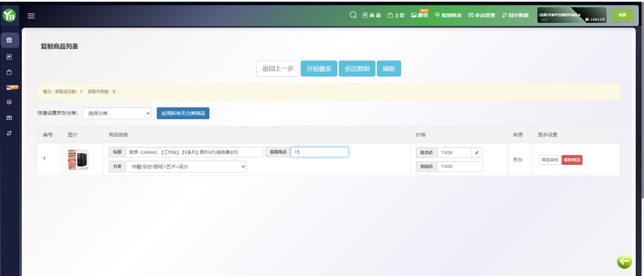Click the sidebar home building icon
Image resolution: width=644 pixels, height=276 pixels.
9,40
